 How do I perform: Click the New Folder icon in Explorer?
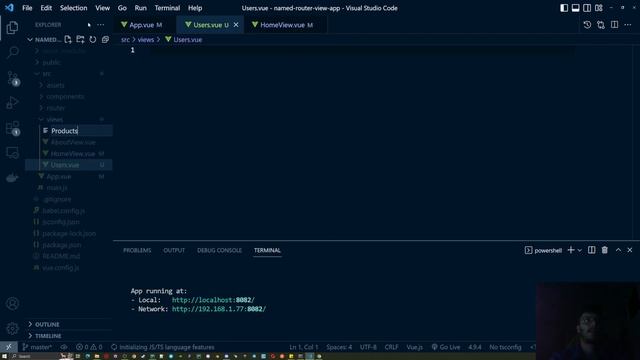80,40
